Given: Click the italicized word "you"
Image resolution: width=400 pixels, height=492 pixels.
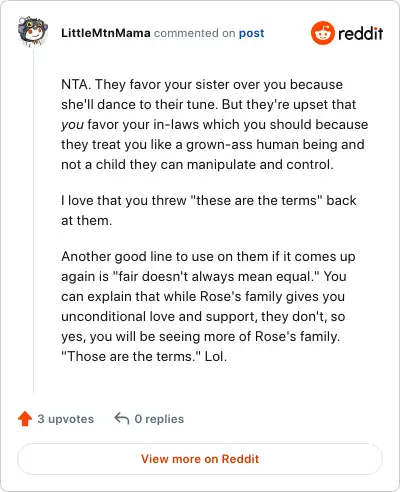Looking at the screenshot, I should 72,125.
